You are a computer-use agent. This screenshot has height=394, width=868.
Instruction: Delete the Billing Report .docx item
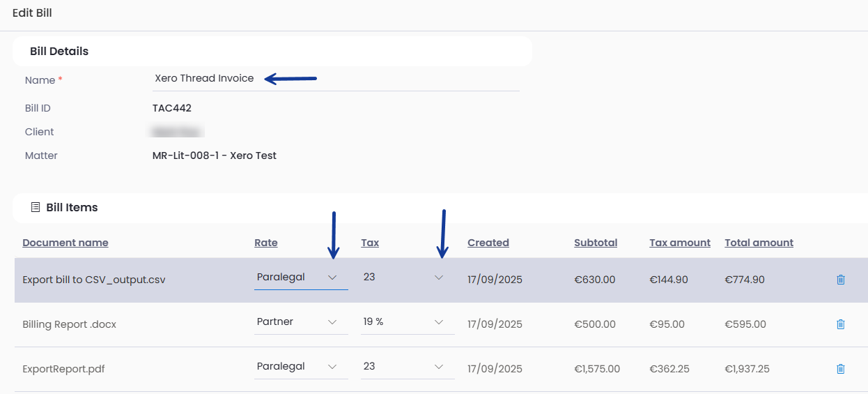[840, 324]
